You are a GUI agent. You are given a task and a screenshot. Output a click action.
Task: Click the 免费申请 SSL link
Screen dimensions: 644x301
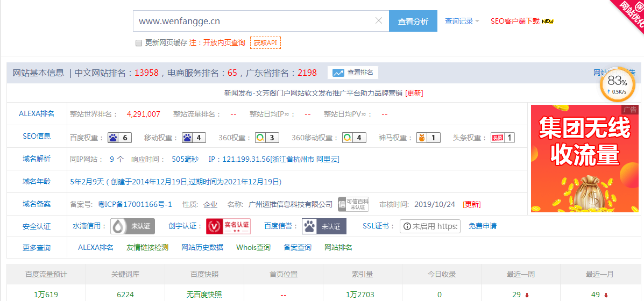pos(483,226)
